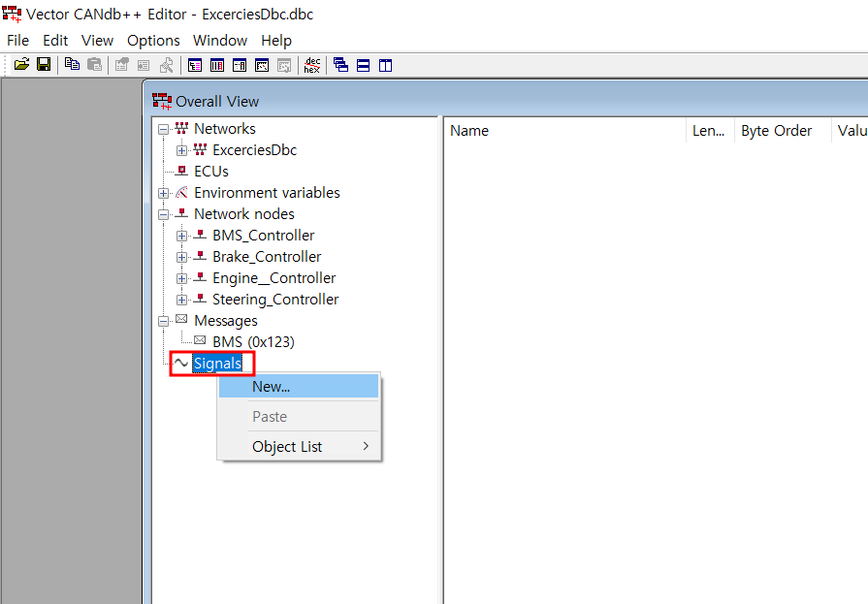Open the Overall View window icon
The height and width of the screenshot is (604, 868).
(195, 65)
